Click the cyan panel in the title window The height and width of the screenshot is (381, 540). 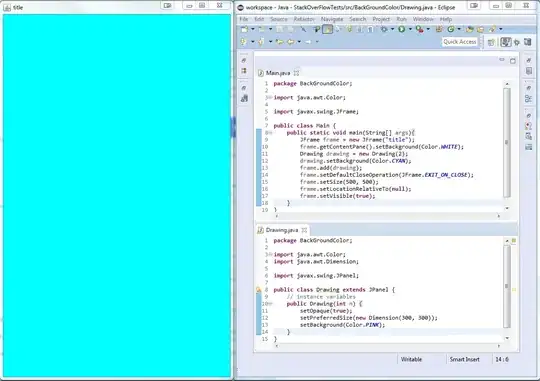pyautogui.click(x=117, y=195)
